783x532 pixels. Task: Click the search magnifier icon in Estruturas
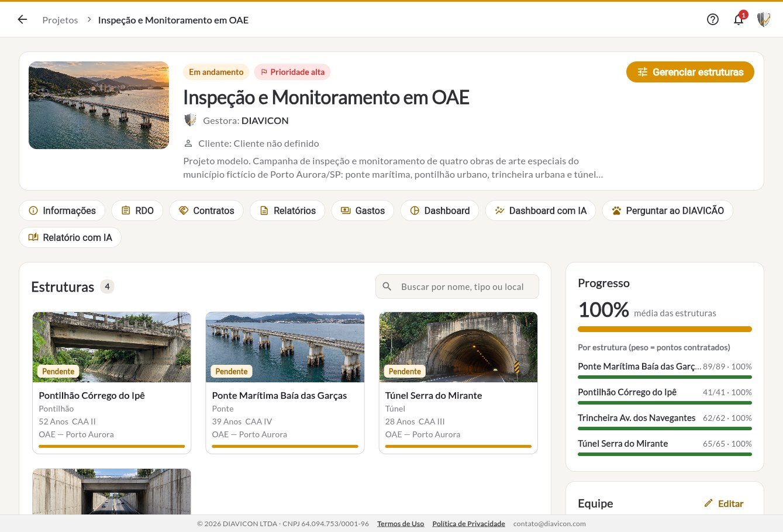(x=387, y=286)
